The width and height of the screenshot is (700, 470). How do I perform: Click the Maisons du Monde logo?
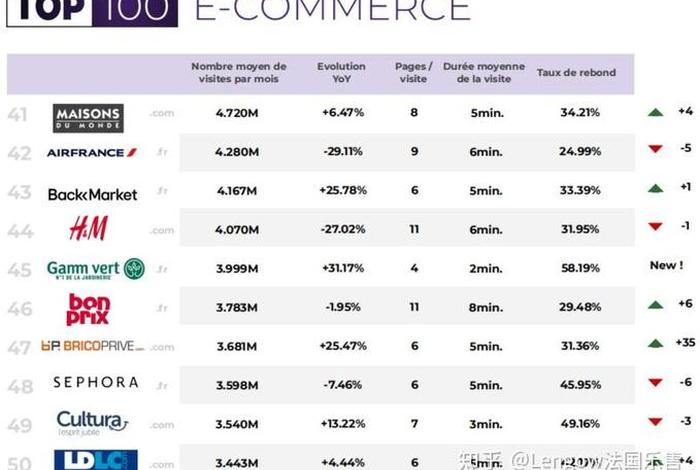point(88,118)
